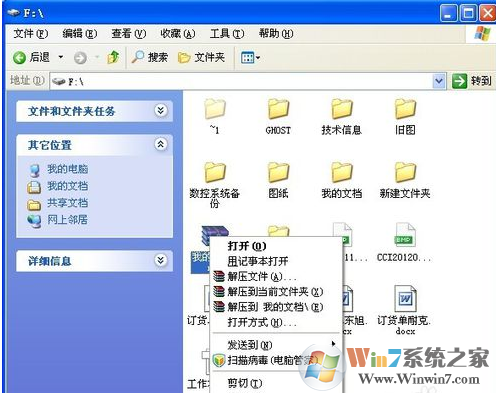
Task: Expand the 文件和文件夹任务 panel
Action: 161,110
